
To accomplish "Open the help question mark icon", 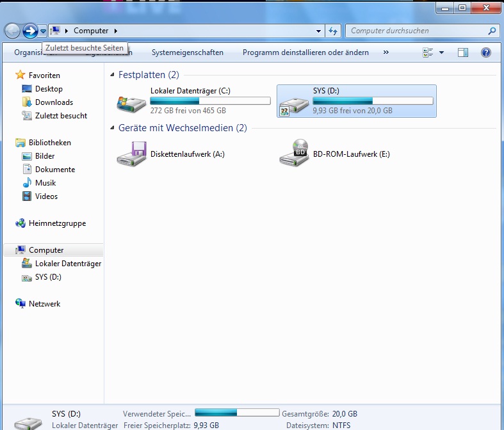I will pyautogui.click(x=485, y=52).
